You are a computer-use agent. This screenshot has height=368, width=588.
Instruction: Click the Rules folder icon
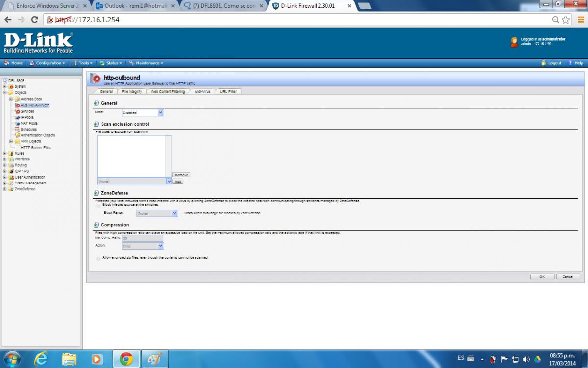pos(11,153)
